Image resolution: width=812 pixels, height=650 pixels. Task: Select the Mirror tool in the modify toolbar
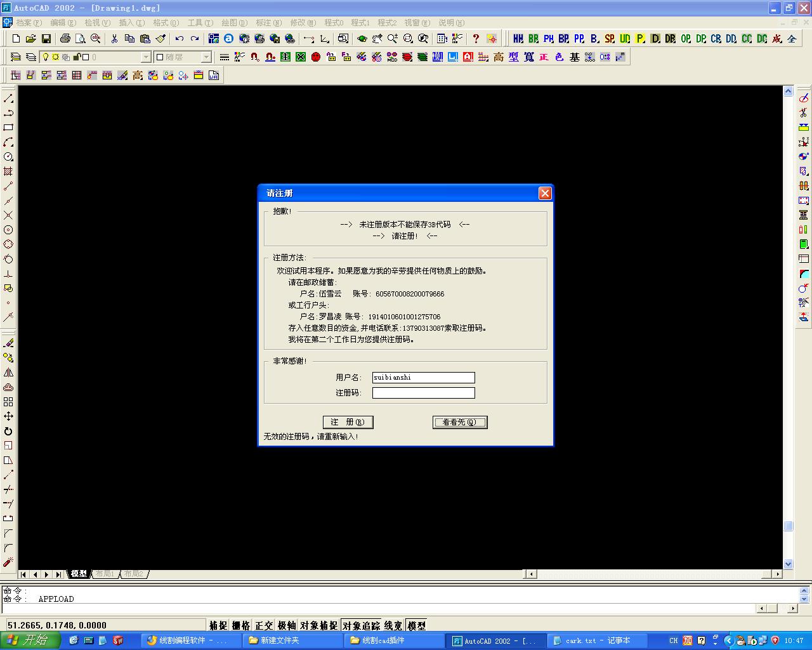pyautogui.click(x=8, y=373)
